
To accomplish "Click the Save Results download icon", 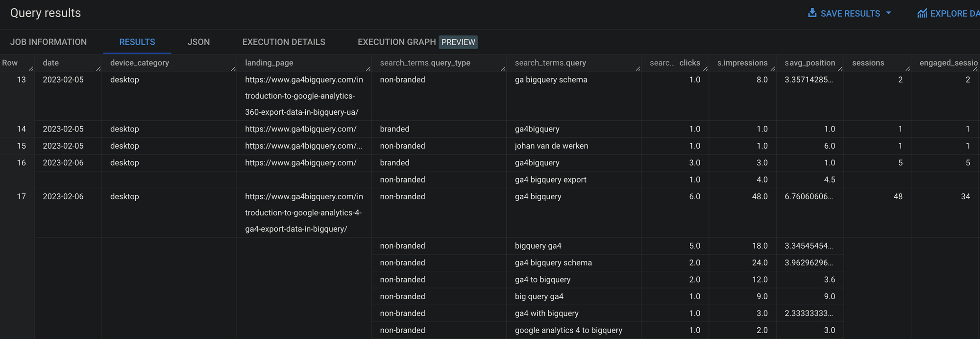I will (812, 13).
